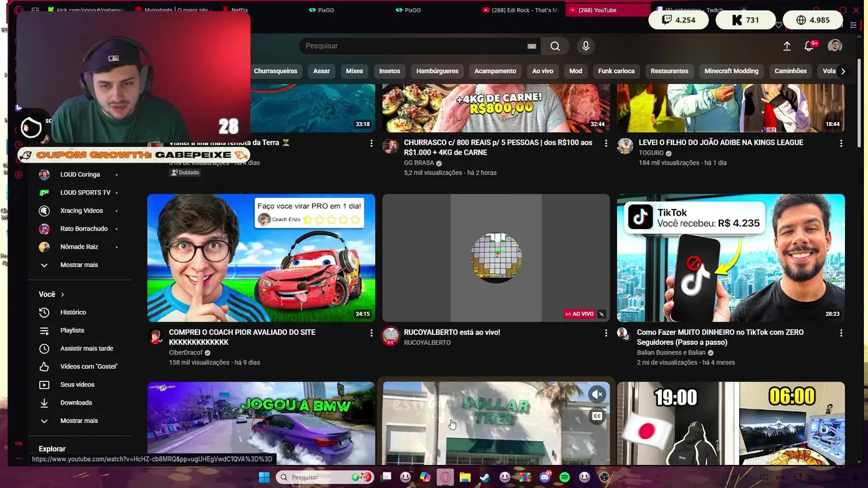
Task: Click the CiberDracof channel avatar
Action: (x=156, y=337)
